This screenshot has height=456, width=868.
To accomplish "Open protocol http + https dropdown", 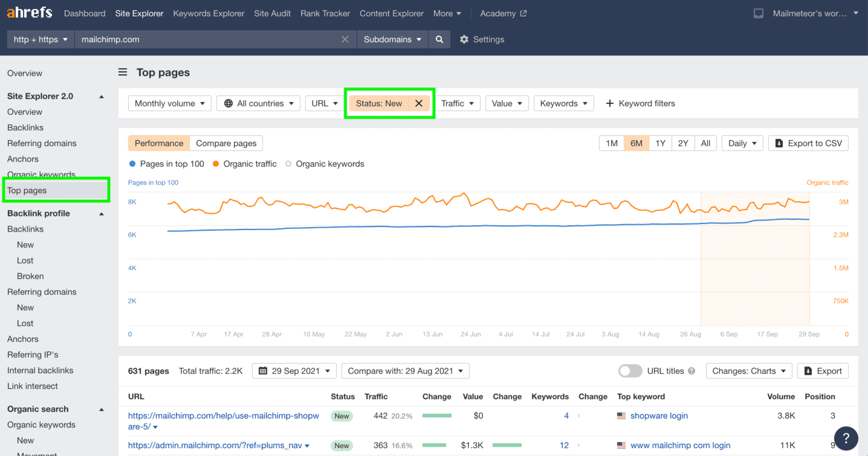I will tap(40, 39).
